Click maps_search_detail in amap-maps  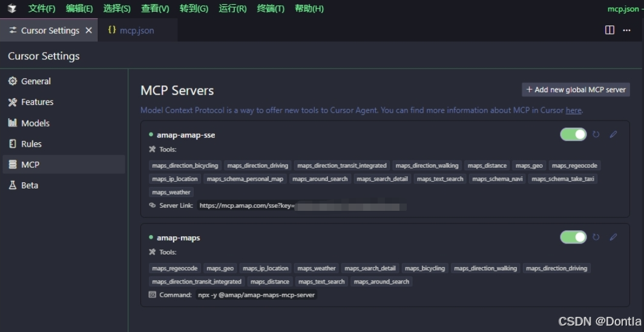point(370,268)
